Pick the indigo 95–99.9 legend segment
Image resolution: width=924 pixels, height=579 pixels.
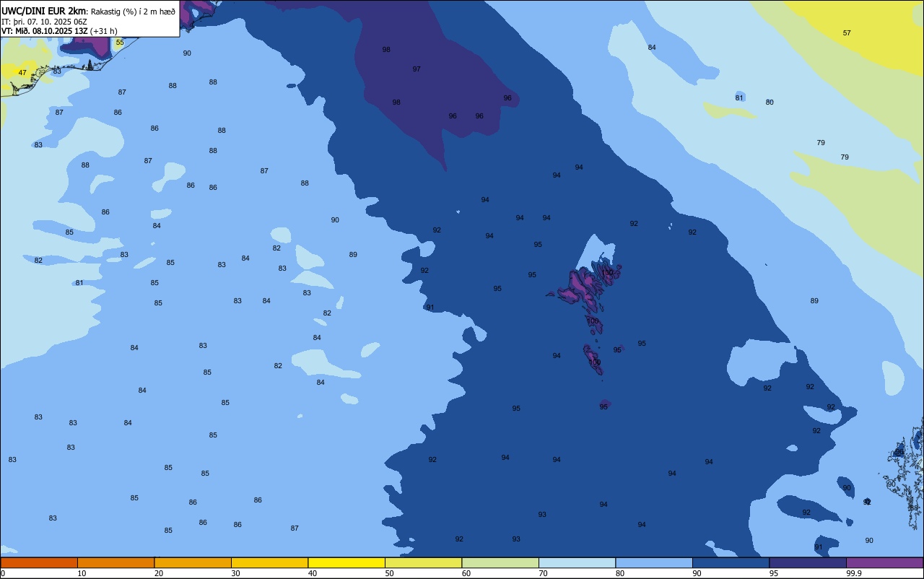click(x=808, y=562)
